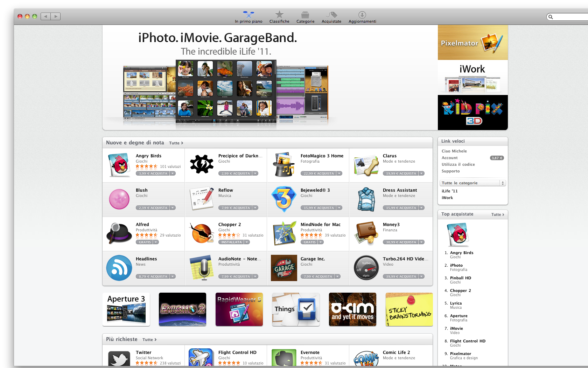The width and height of the screenshot is (588, 368).
Task: Open the Bejeweled 3 app icon
Action: 284,199
